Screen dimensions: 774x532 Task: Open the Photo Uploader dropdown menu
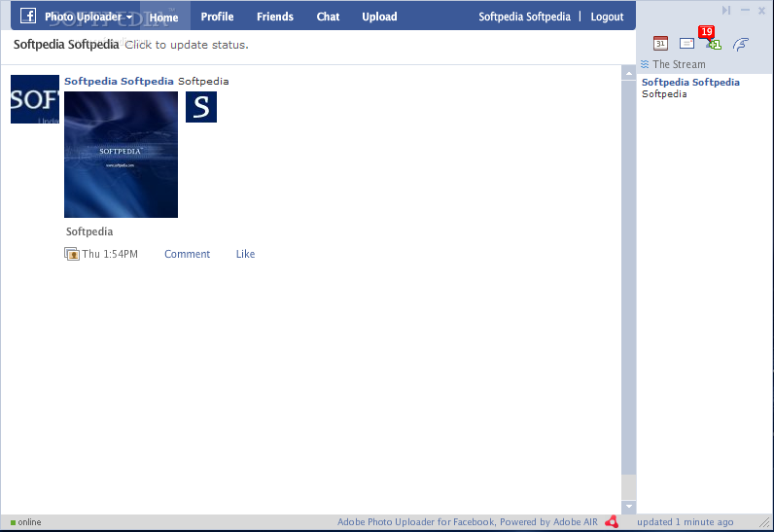[88, 17]
